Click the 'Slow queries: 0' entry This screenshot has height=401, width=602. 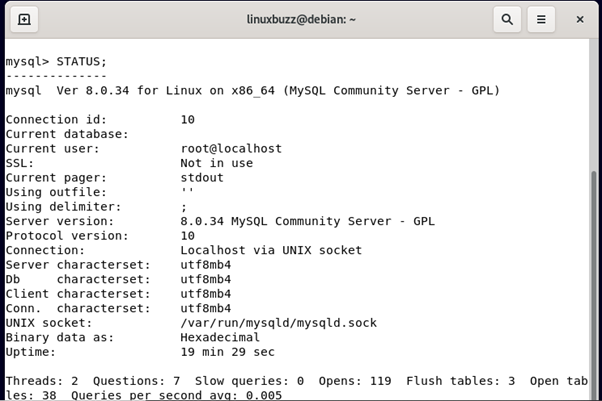[x=249, y=381]
